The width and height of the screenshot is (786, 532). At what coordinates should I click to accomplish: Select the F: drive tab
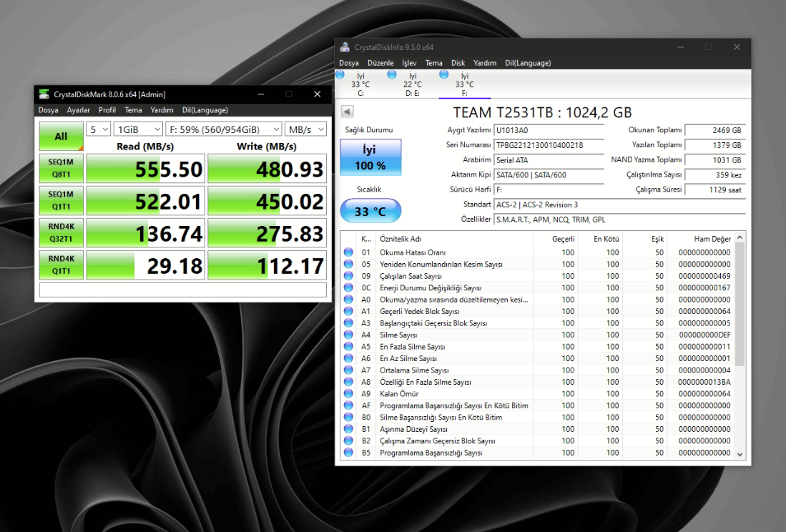click(x=464, y=84)
